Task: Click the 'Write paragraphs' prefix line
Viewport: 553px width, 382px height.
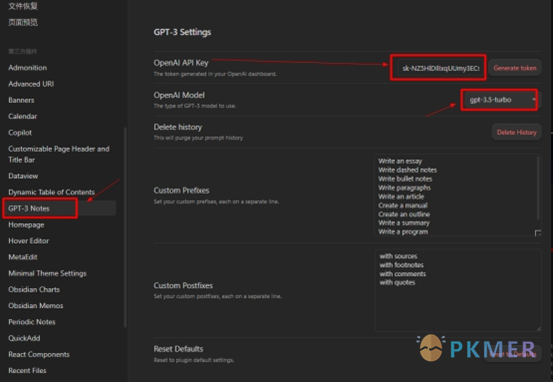Action: [x=404, y=188]
